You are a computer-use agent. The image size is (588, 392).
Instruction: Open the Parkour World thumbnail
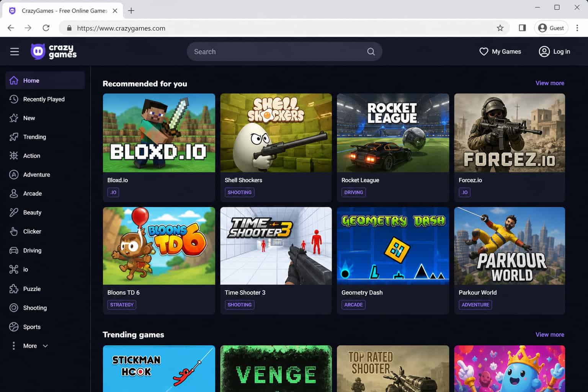pos(510,246)
